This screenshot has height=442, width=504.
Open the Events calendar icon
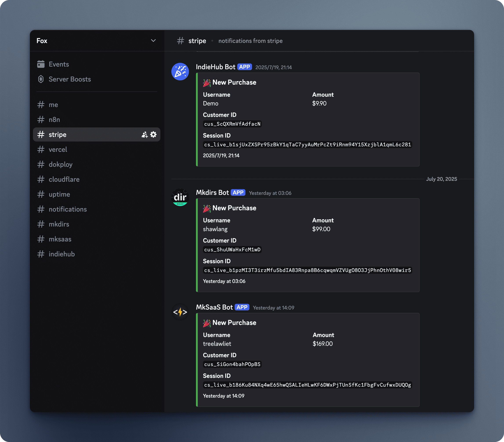[x=41, y=64]
